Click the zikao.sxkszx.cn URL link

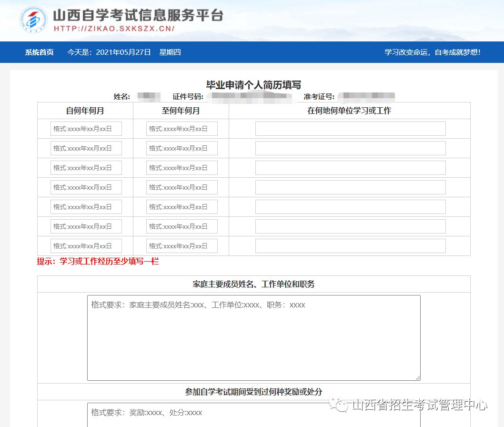[114, 29]
